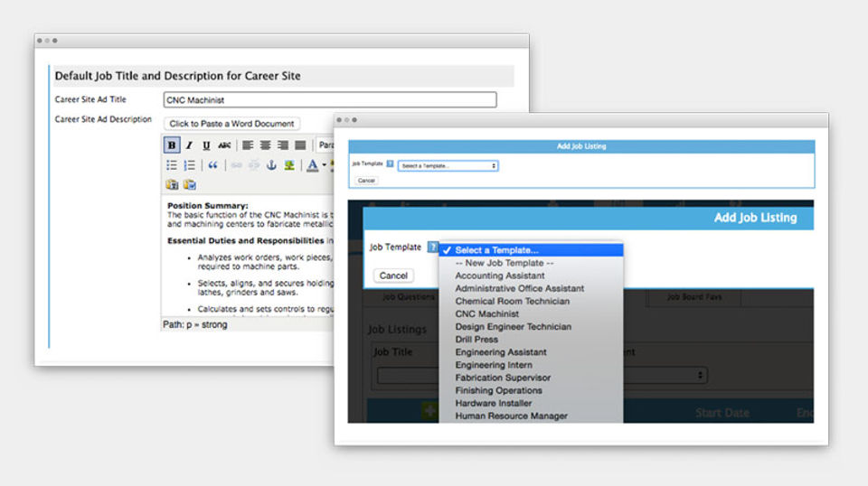Select Fabrication Supervisor template

(x=531, y=378)
